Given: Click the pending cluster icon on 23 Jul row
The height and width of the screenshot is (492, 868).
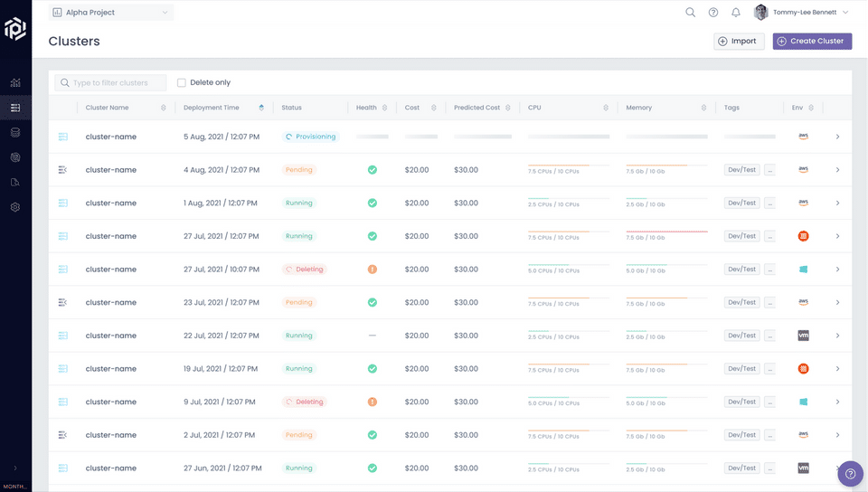Looking at the screenshot, I should pos(63,302).
